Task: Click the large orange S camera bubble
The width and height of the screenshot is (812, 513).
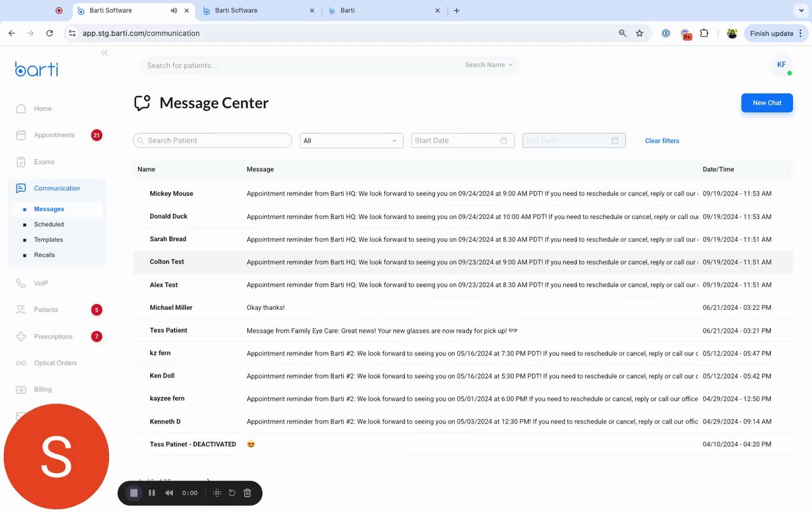Action: [56, 456]
